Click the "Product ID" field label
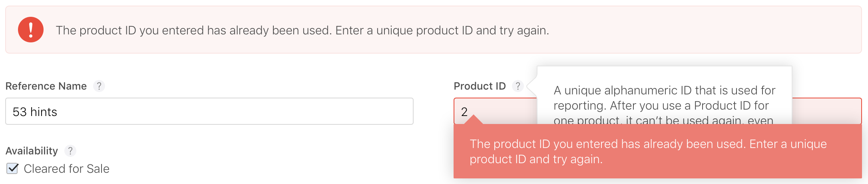Screen dimensions: 868x184 [480, 86]
